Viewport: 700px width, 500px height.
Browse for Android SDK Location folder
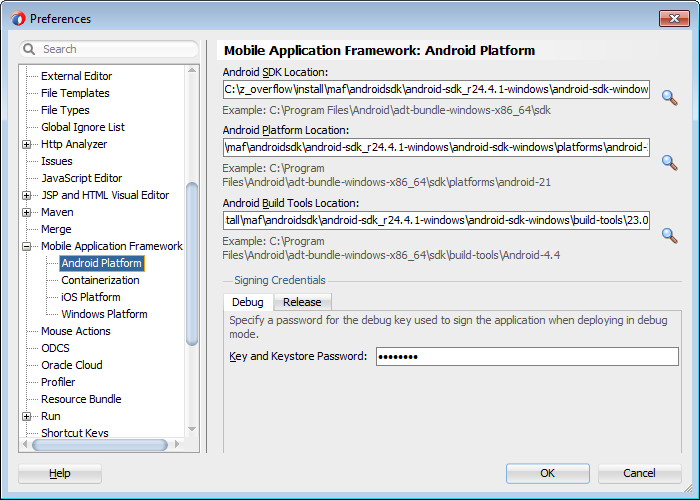point(669,97)
